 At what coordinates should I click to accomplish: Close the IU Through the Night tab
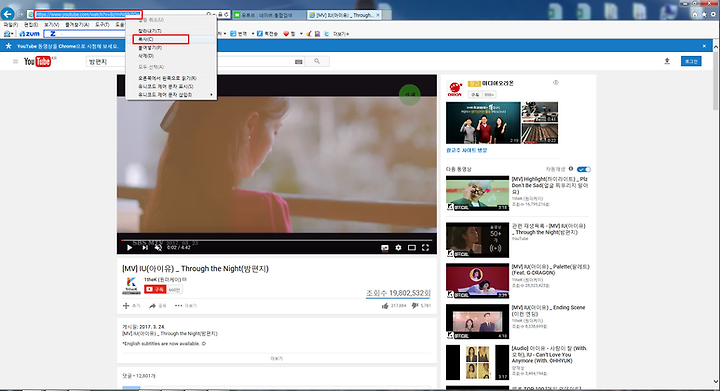[378, 15]
